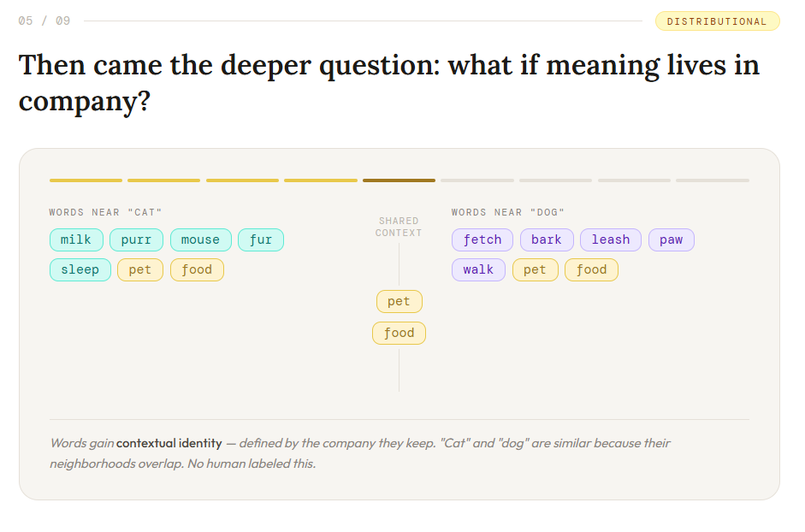Advance to the sixth progress segment
The image size is (805, 532).
coord(477,180)
